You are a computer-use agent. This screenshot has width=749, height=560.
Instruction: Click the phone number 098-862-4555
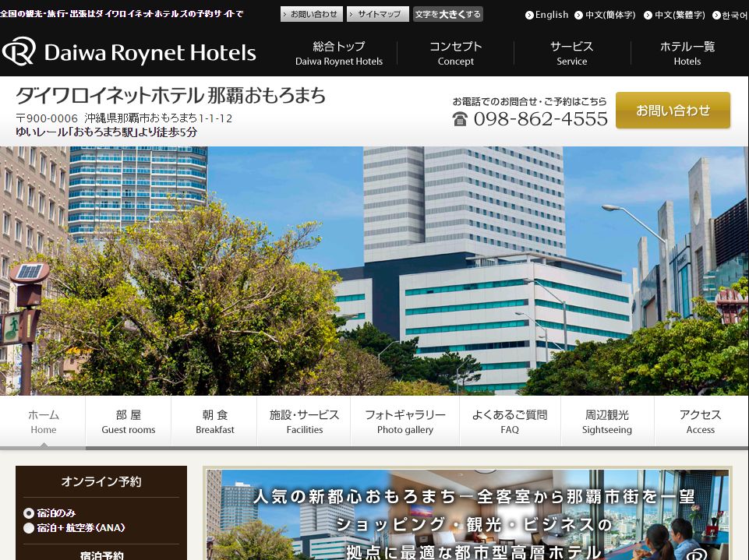click(541, 119)
